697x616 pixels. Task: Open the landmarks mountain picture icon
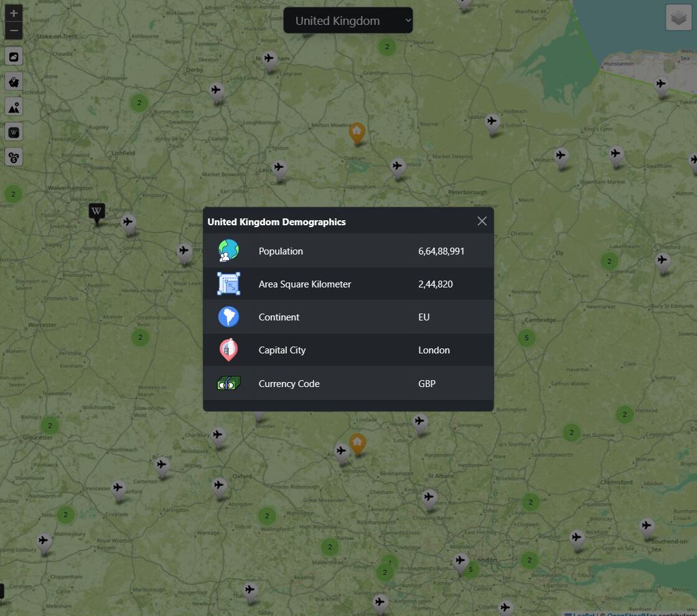coord(14,107)
